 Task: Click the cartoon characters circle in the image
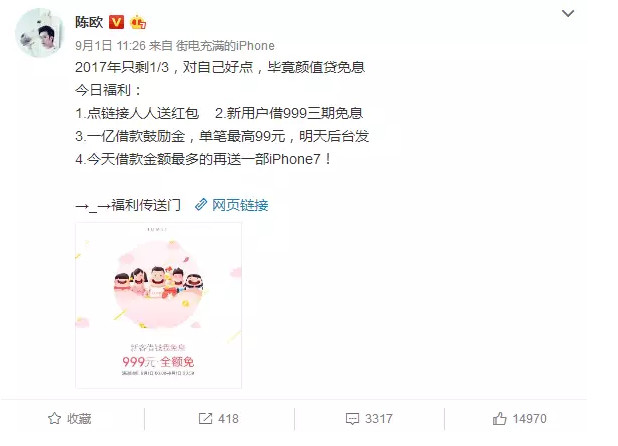158,284
